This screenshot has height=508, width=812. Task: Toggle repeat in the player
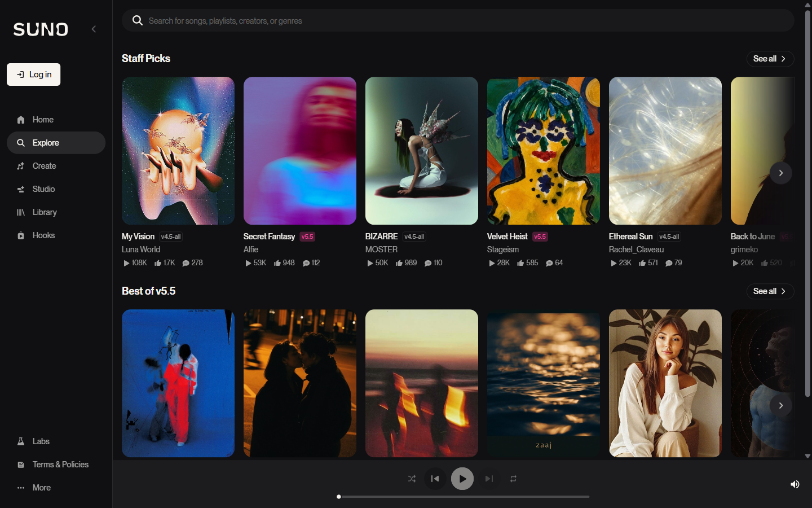pos(513,479)
